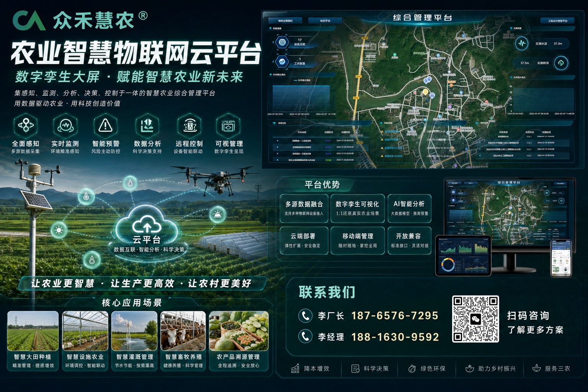Screen dimensions: 588x392
Task: Click the 联系我们 heading
Action: (327, 292)
